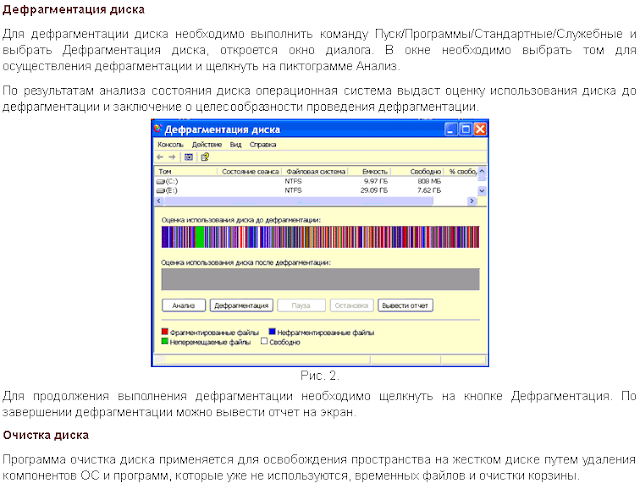This screenshot has height=489, width=640.
Task: Click the horizontal scrollbar right arrow
Action: [472, 201]
